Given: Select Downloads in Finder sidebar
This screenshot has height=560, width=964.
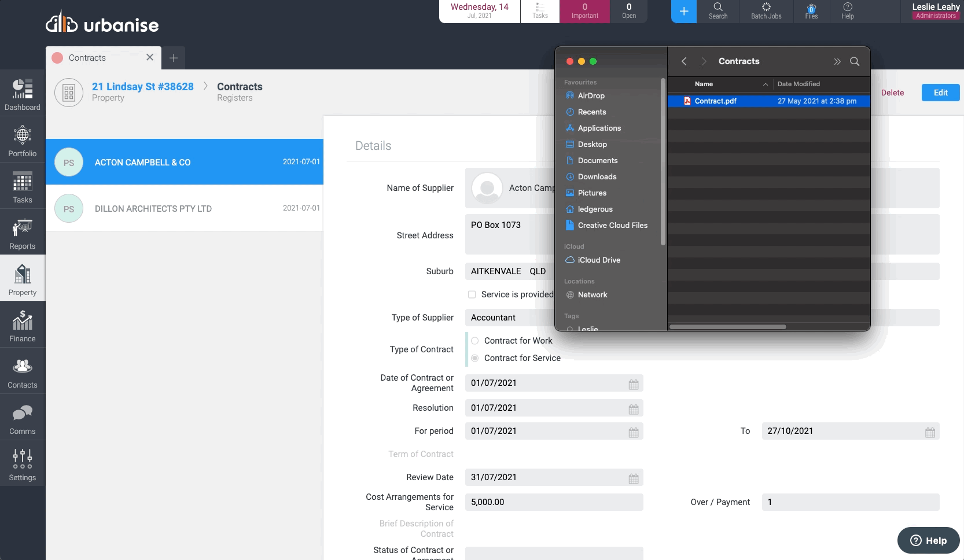Looking at the screenshot, I should (597, 177).
